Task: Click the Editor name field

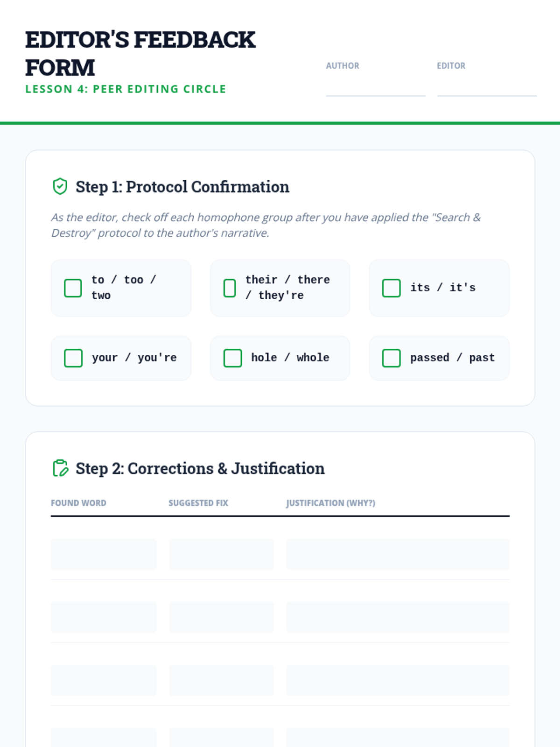Action: (486, 86)
